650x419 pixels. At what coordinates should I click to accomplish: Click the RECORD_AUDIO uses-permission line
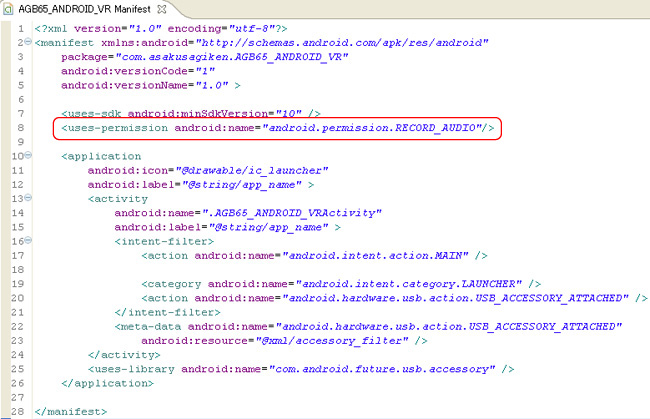[x=278, y=128]
